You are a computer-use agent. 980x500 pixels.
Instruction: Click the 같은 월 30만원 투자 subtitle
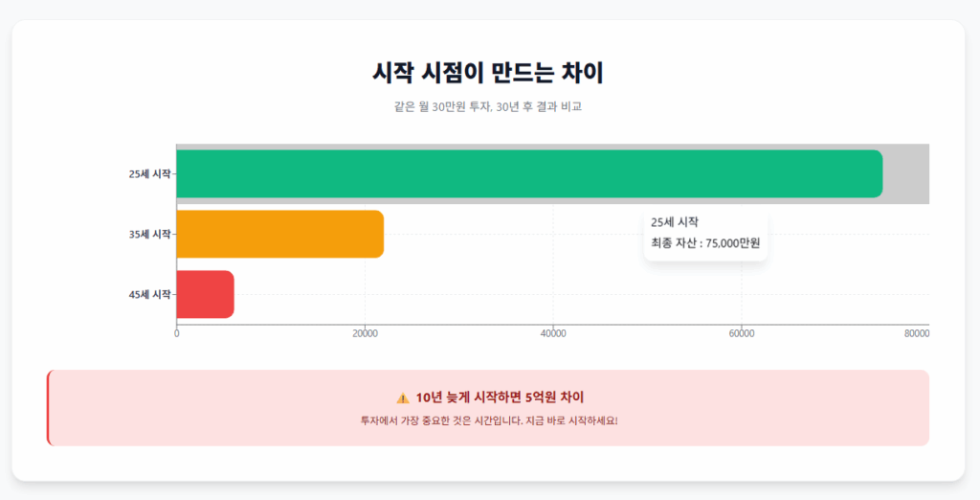point(488,107)
